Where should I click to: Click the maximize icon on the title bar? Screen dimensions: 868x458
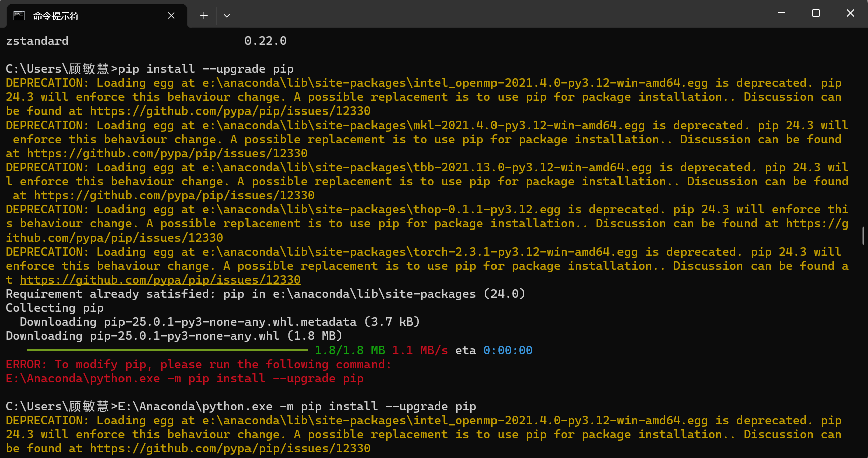[x=815, y=13]
